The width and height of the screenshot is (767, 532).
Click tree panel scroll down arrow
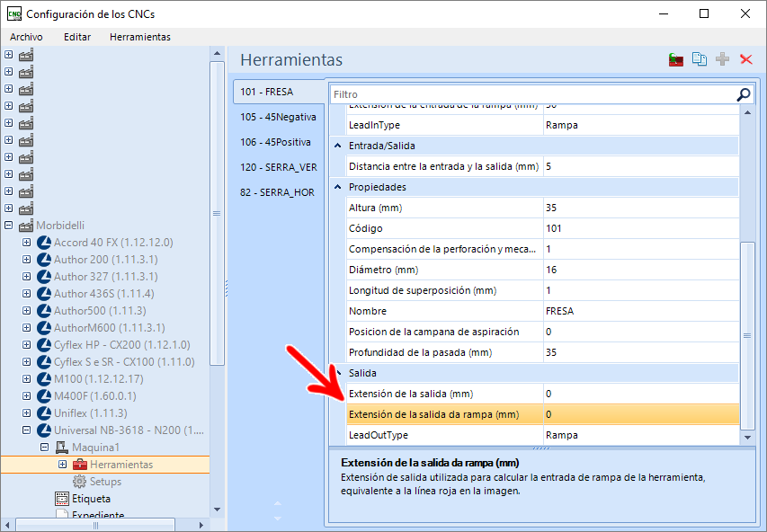(218, 510)
